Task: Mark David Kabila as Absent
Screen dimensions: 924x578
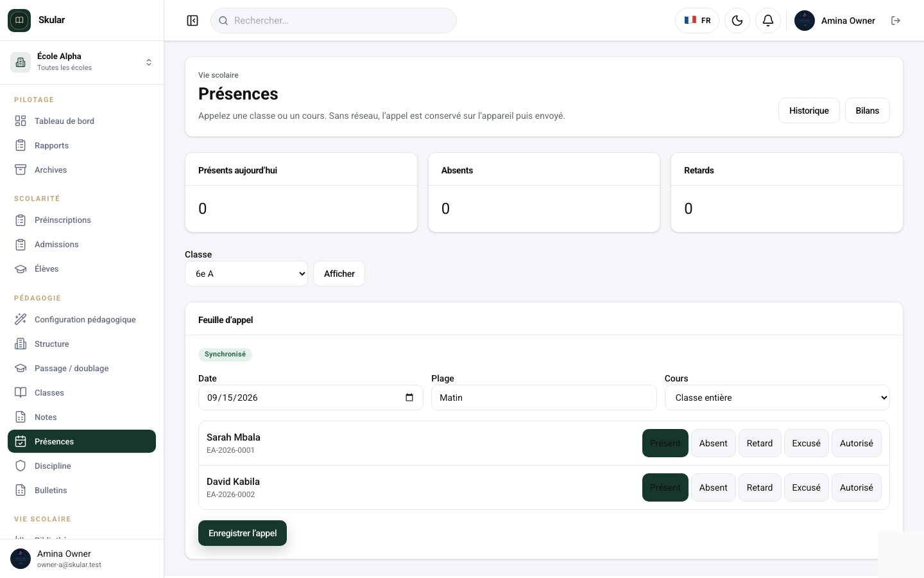Action: [x=714, y=487]
